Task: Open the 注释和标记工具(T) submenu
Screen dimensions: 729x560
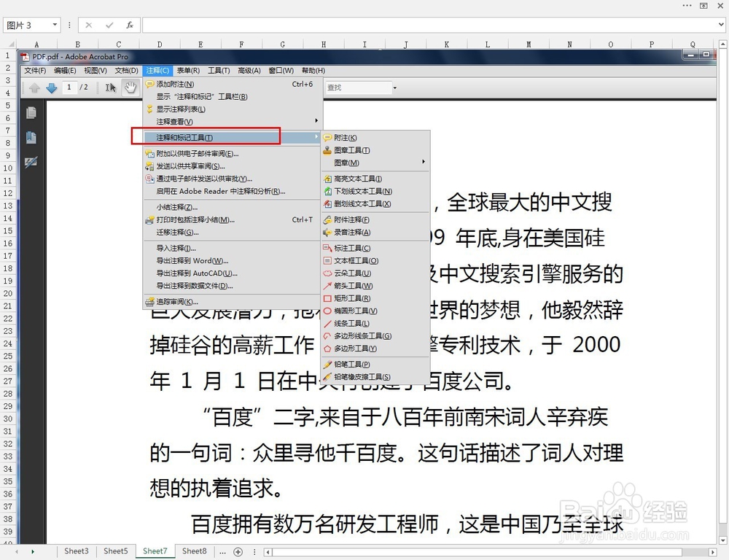Action: coord(232,138)
